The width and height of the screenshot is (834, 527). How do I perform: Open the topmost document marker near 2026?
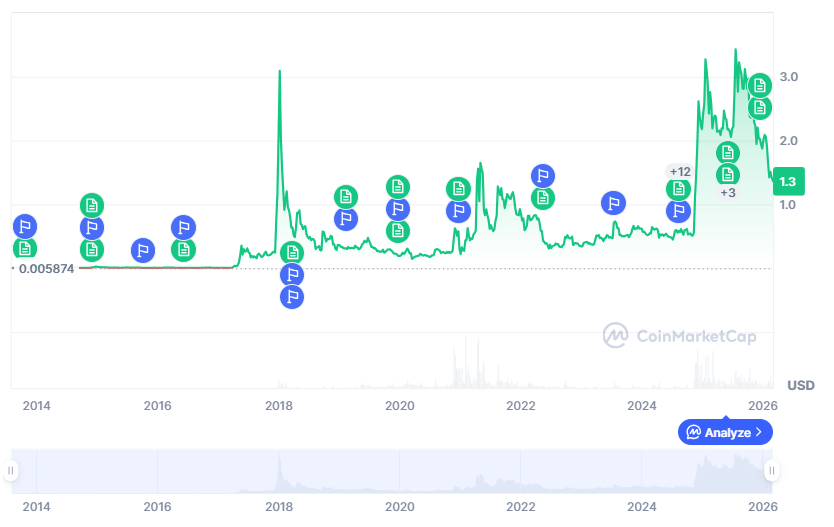[x=760, y=84]
